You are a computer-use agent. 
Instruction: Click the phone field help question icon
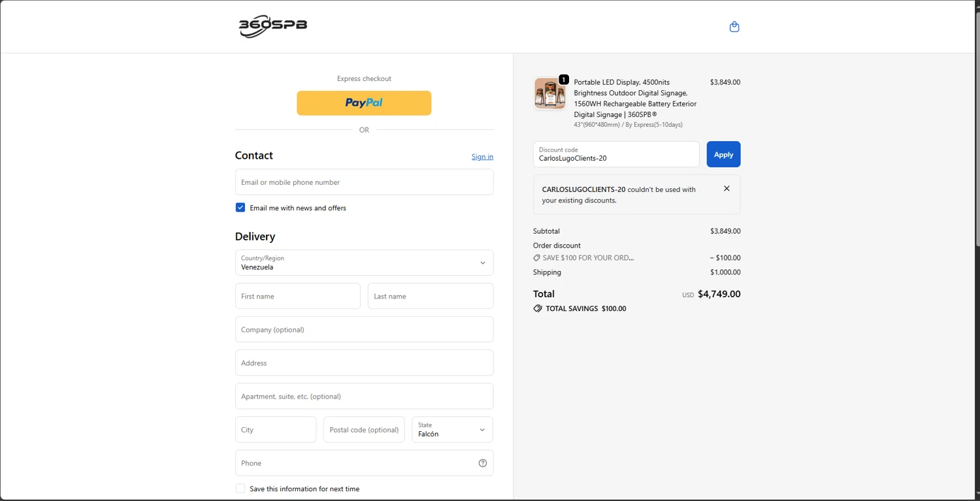point(483,463)
